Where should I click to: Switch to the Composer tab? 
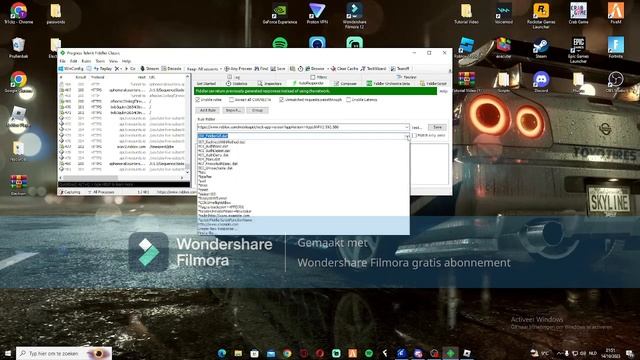(x=345, y=83)
